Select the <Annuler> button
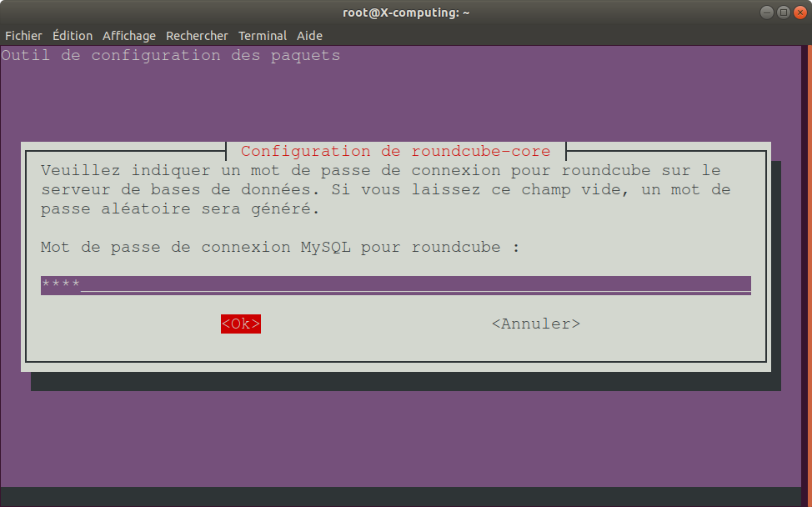812x507 pixels. tap(536, 324)
